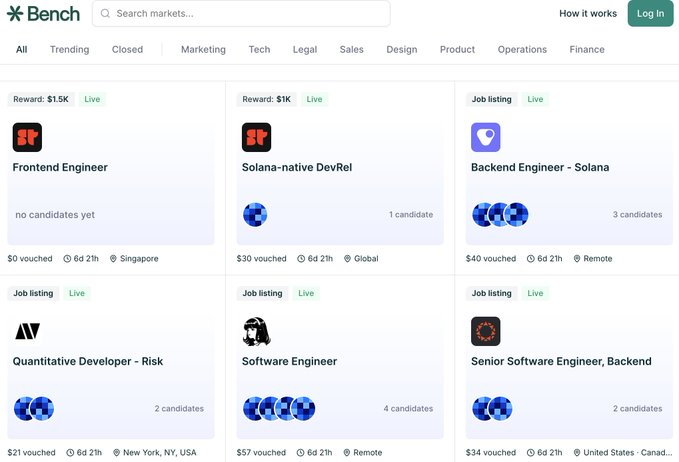Filter by Operations category
The image size is (679, 462).
522,49
